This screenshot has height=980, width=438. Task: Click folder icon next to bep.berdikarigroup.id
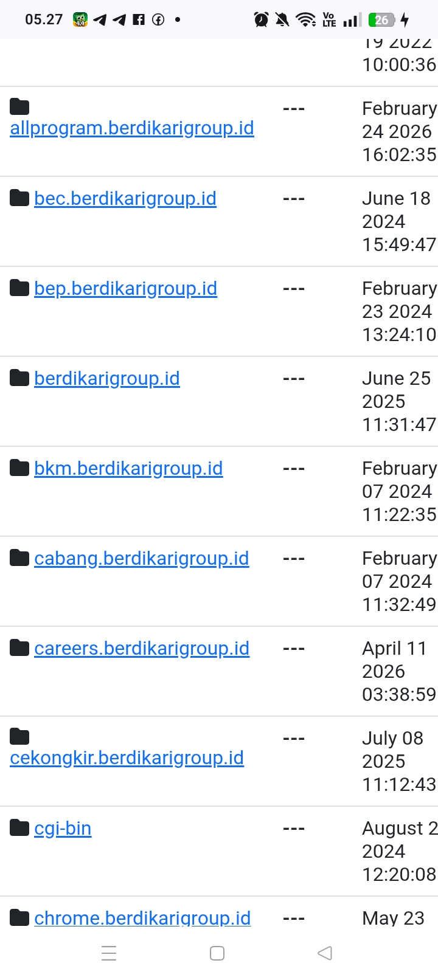(x=19, y=288)
